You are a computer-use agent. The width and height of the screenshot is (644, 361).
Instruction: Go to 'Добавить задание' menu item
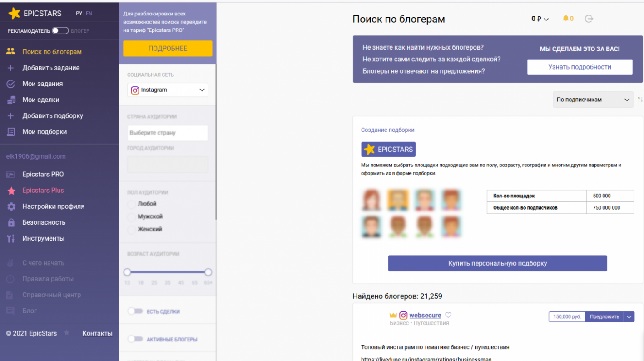51,68
